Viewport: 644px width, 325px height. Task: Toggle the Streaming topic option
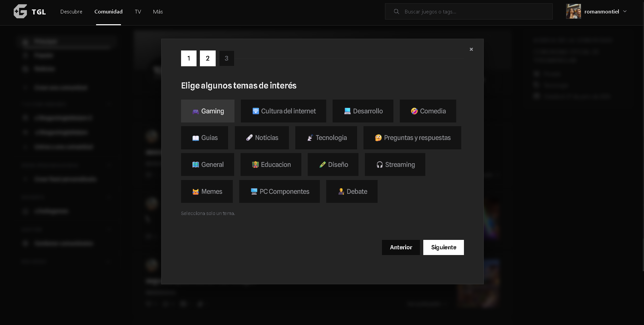395,165
